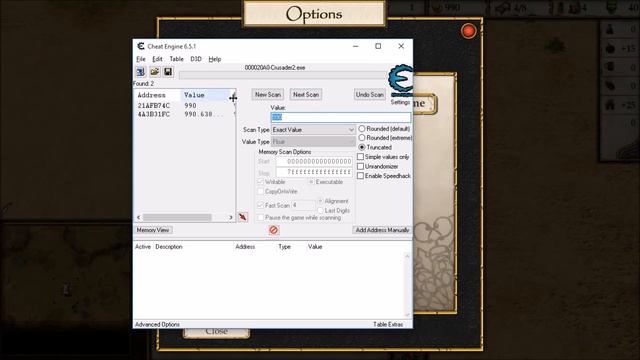Open the Table menu

coord(176,59)
